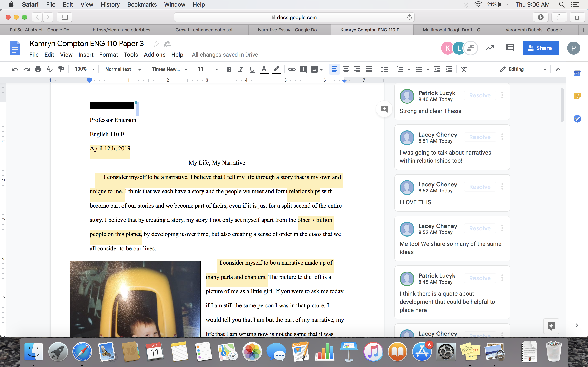Open the highlight color picker
Screen dimensions: 588x367
(x=276, y=69)
